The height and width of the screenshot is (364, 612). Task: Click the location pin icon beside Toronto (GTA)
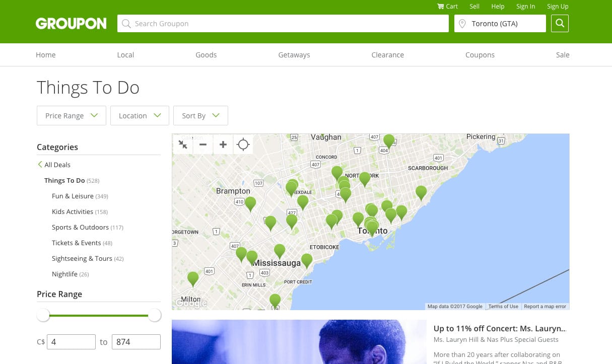(462, 23)
